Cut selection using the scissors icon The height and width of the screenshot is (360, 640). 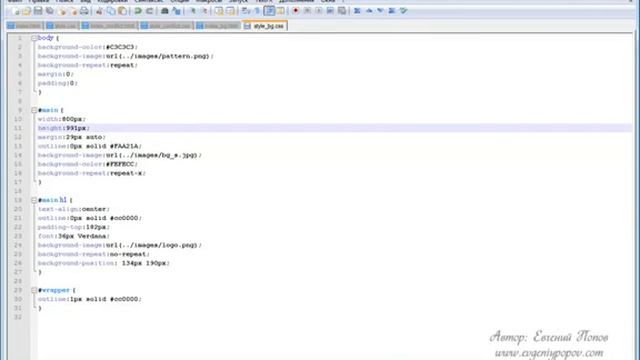(99, 11)
